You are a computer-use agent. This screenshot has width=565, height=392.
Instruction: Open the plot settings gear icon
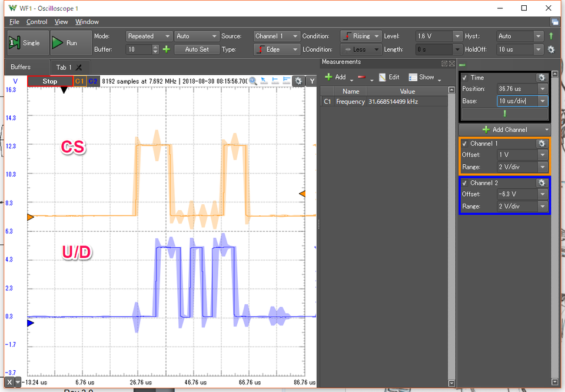point(298,81)
